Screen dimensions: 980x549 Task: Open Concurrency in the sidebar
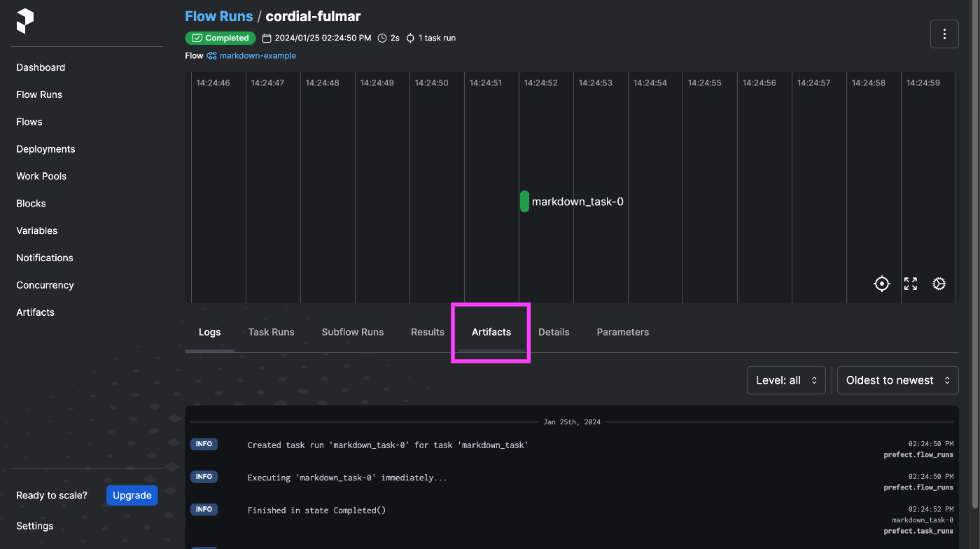click(45, 286)
